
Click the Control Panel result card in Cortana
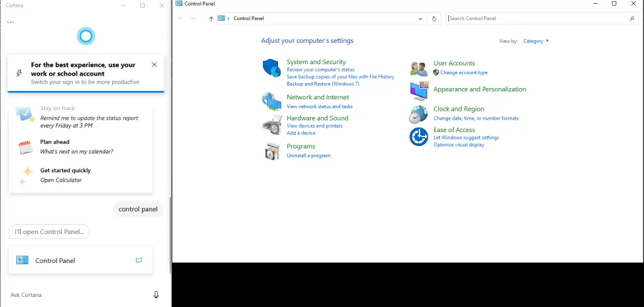[x=81, y=260]
